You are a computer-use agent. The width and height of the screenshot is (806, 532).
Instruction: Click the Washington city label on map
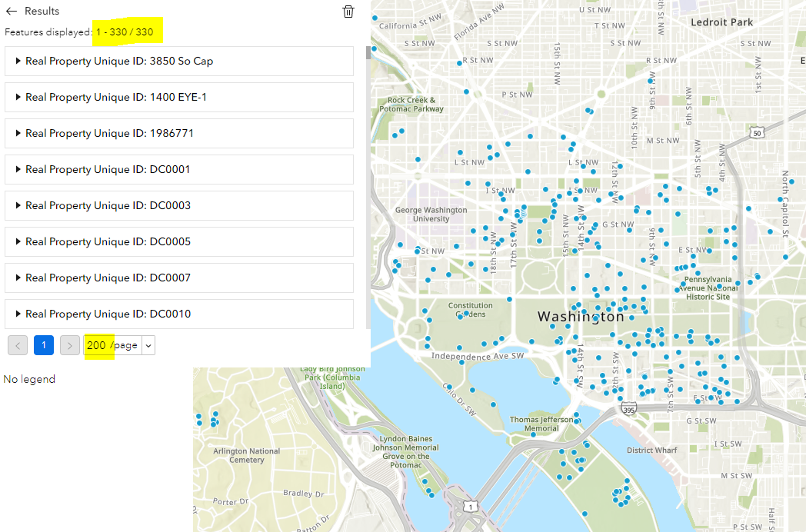pyautogui.click(x=581, y=317)
